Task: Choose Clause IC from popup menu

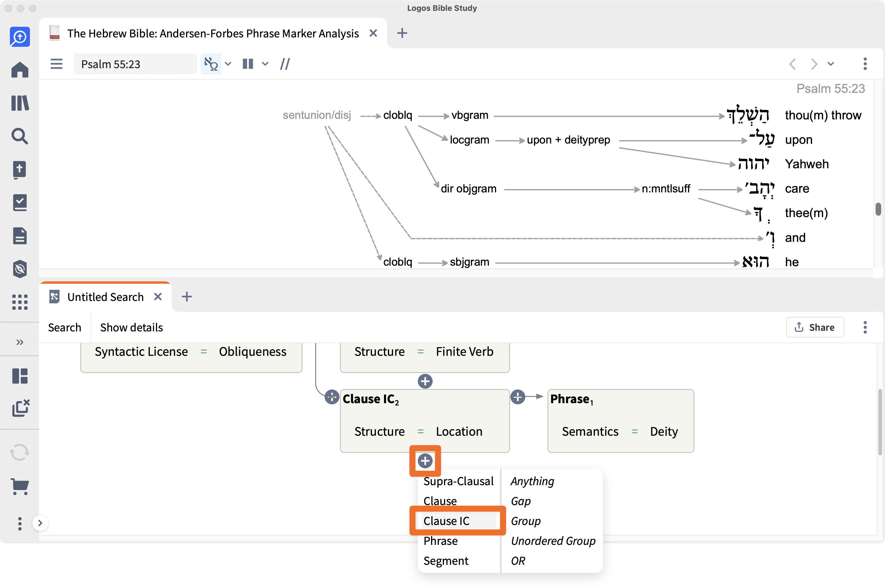Action: pyautogui.click(x=446, y=521)
